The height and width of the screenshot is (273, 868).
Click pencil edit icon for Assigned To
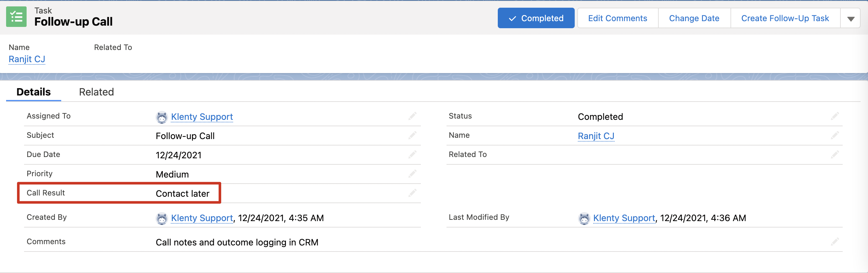point(413,116)
